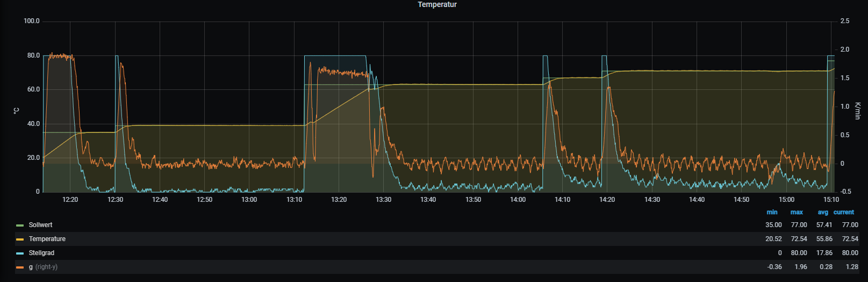Click the °C left axis unit label
Image resolution: width=868 pixels, height=282 pixels.
click(17, 110)
